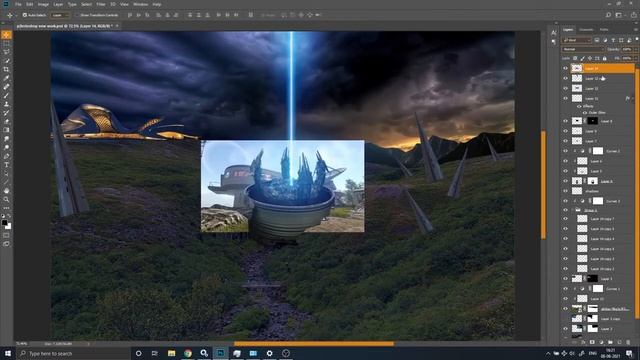This screenshot has width=640, height=360.
Task: Select the Gradient tool
Action: click(x=6, y=130)
